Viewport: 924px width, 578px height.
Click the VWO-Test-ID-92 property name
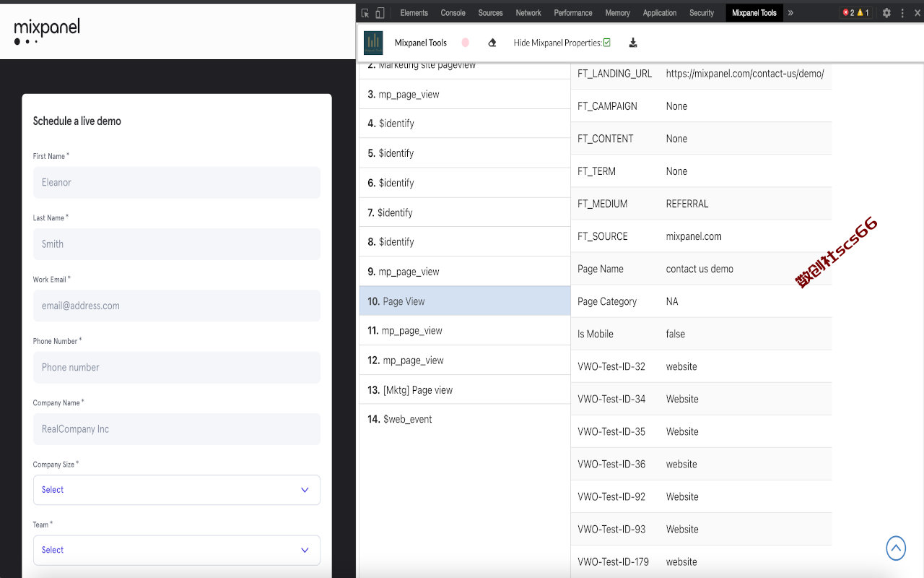click(611, 496)
